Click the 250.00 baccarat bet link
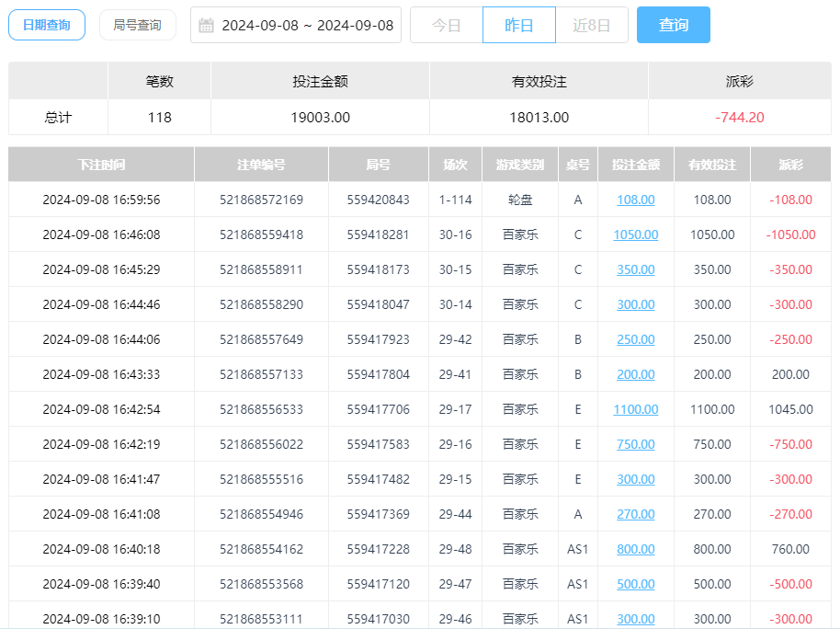Screen dimensions: 840x629 coord(636,339)
